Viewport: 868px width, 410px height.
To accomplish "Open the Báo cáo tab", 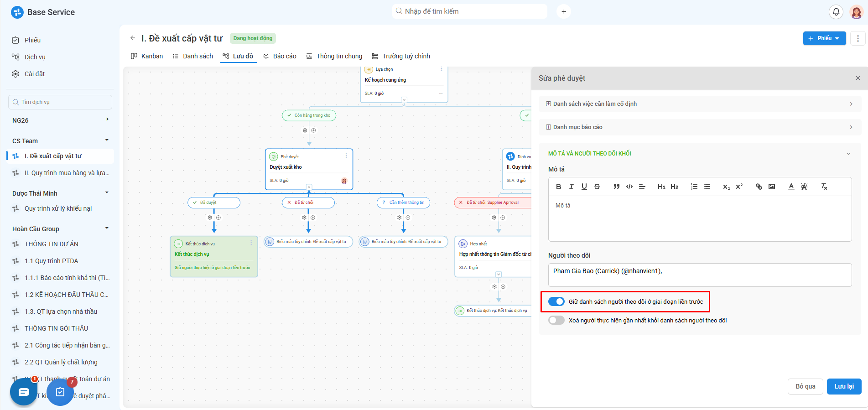I will click(280, 56).
